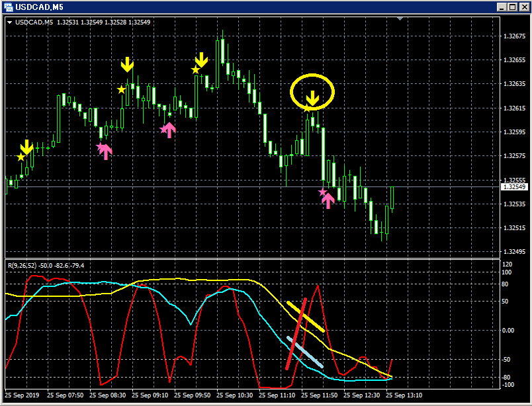Click the OHLC values 1.32531 1.32549 1.32528 1.32549

click(103, 22)
